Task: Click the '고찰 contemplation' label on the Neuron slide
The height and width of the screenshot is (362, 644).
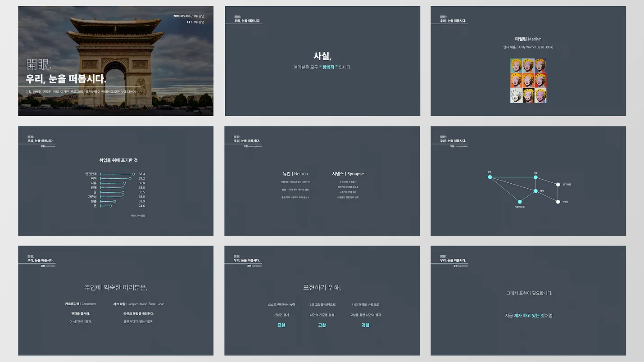Action: click(x=253, y=146)
